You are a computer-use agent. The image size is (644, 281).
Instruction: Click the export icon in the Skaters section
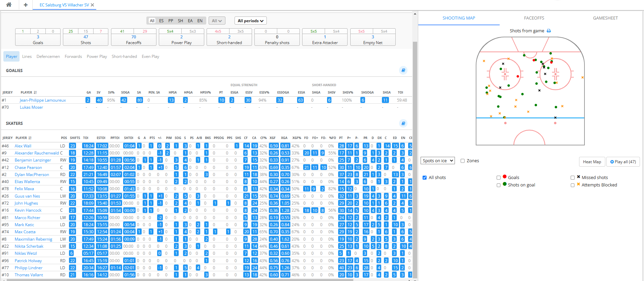pyautogui.click(x=403, y=123)
